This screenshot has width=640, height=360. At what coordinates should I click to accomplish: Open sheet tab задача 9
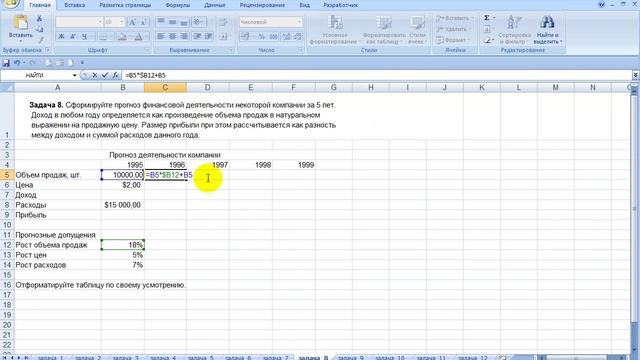click(351, 358)
